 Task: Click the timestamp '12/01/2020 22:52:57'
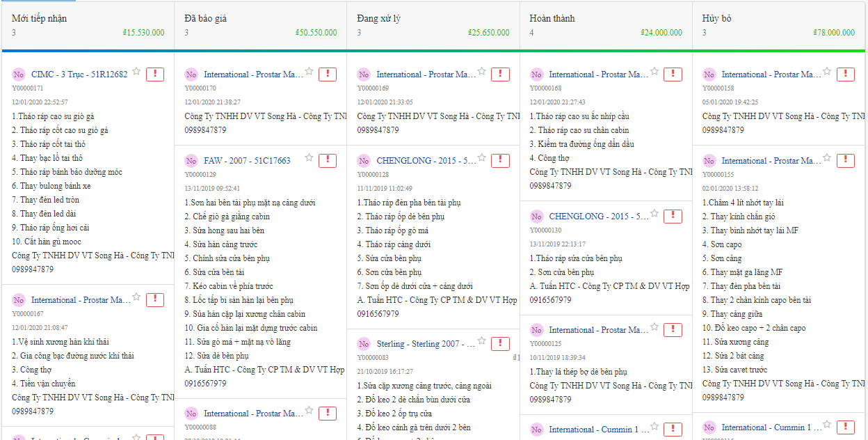(40, 102)
